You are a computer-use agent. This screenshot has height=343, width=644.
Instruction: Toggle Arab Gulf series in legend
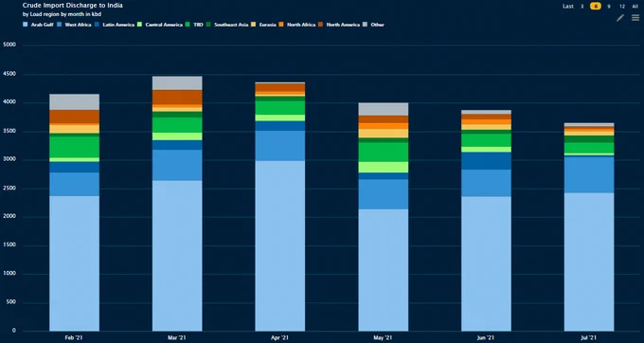(x=38, y=25)
